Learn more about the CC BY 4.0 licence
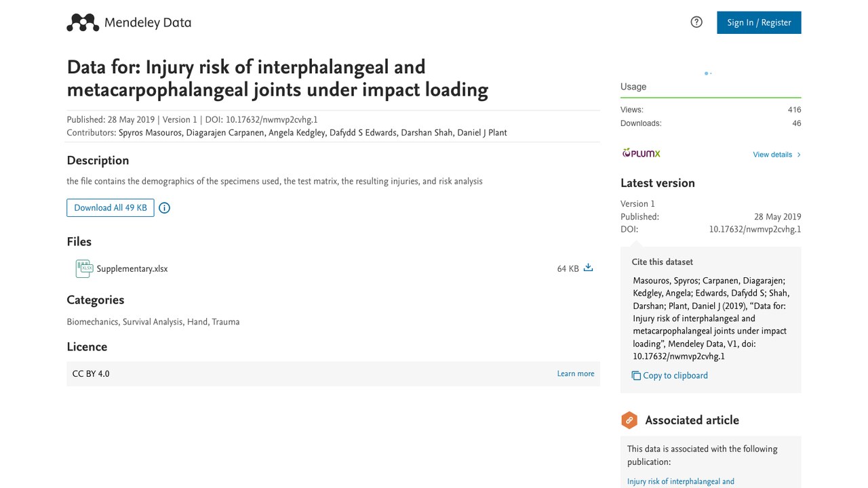868x488 pixels. click(576, 373)
